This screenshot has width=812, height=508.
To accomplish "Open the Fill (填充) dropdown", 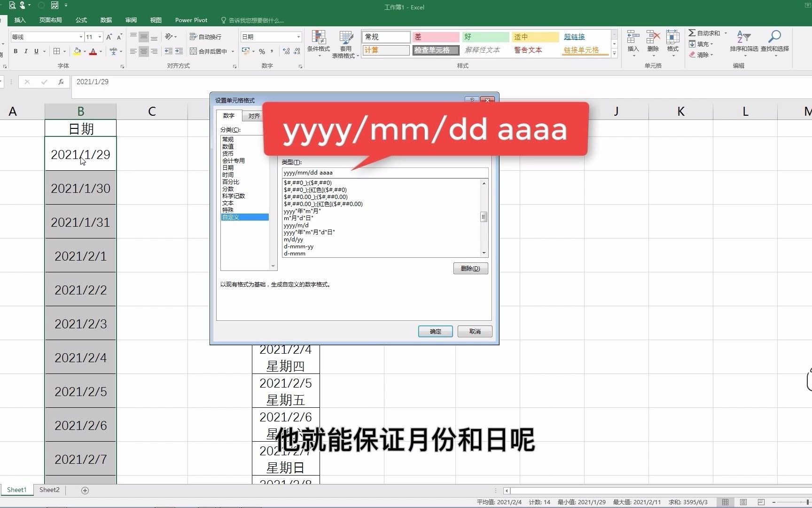I will coord(702,44).
